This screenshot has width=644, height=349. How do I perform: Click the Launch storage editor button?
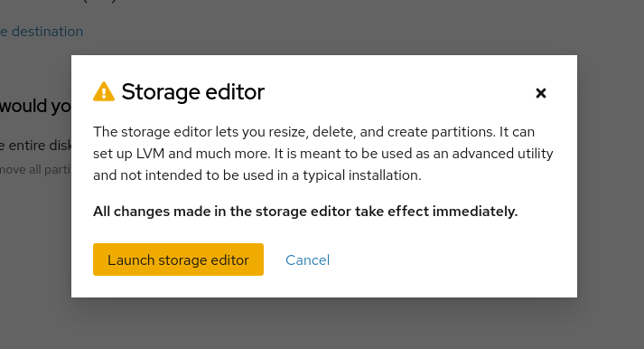178,259
